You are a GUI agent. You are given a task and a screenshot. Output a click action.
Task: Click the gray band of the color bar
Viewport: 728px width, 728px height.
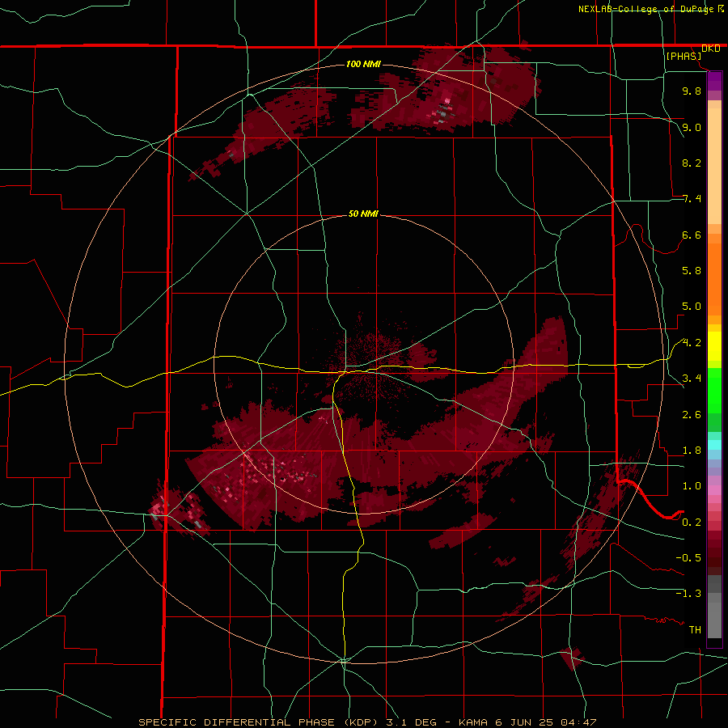[x=714, y=608]
